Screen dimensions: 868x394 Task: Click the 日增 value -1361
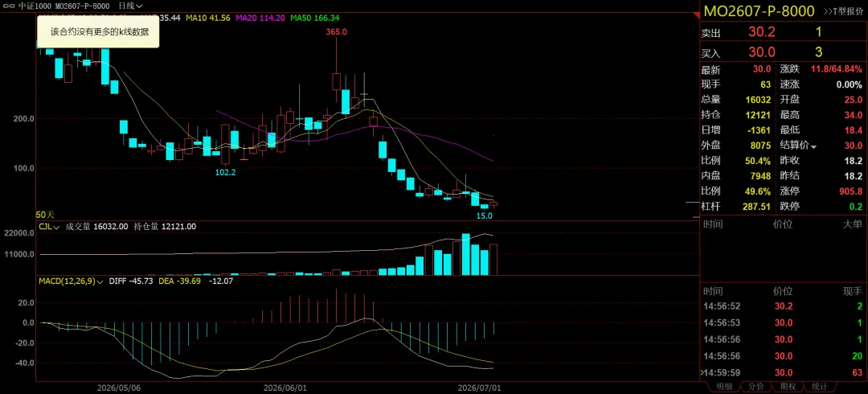pyautogui.click(x=759, y=131)
